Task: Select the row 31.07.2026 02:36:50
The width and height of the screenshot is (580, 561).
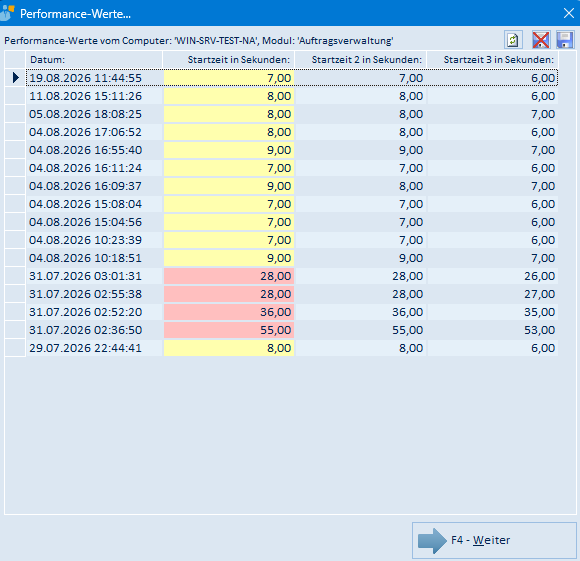Action: [x=292, y=330]
